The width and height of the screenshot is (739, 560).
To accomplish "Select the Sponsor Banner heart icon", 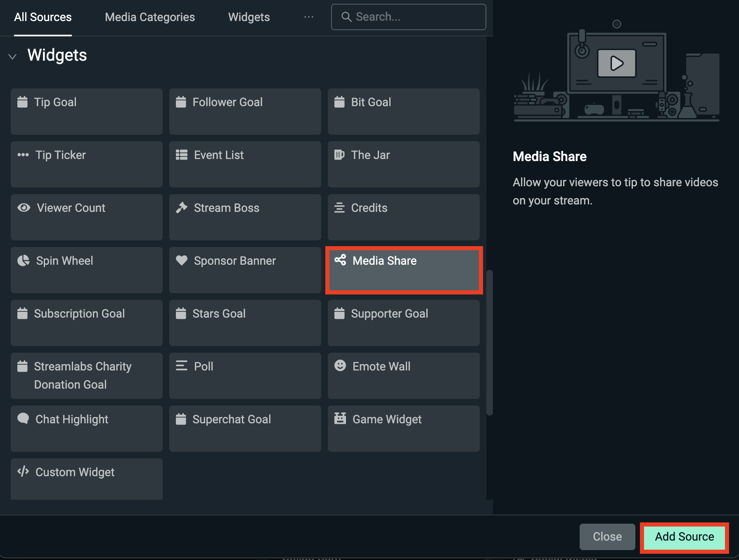I will point(182,260).
